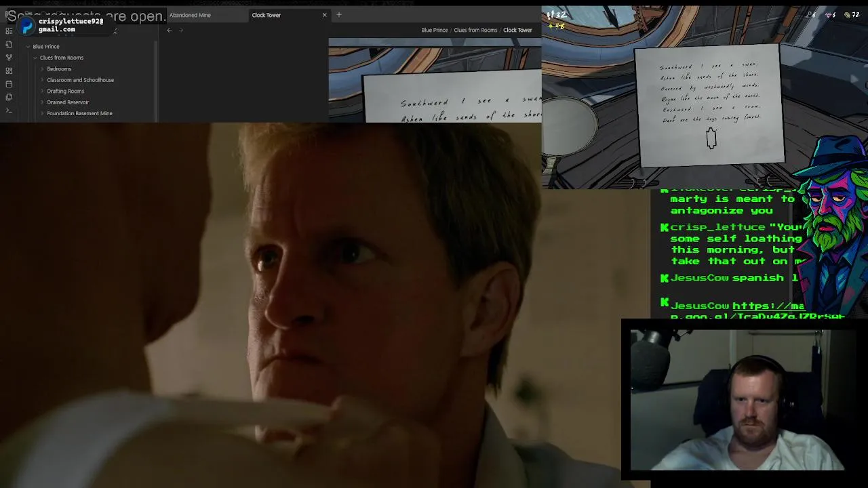Expand the Bedrooms folder
The height and width of the screenshot is (488, 868).
[42, 69]
